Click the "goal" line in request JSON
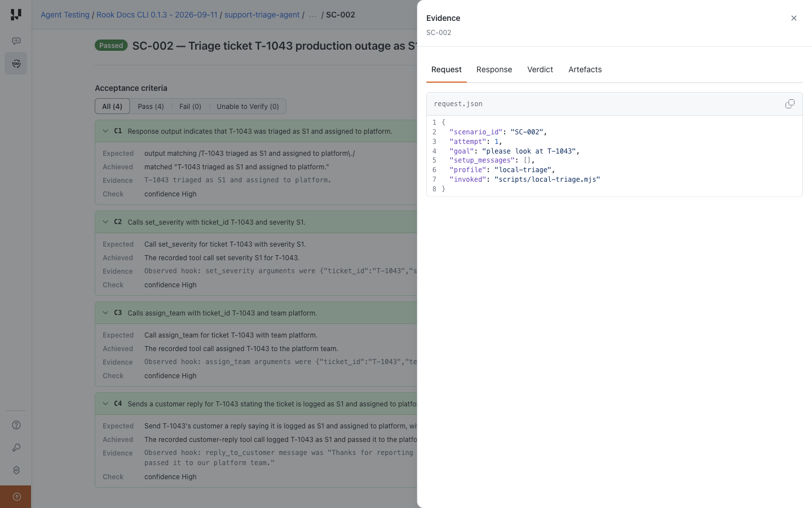812x508 pixels. (x=514, y=151)
